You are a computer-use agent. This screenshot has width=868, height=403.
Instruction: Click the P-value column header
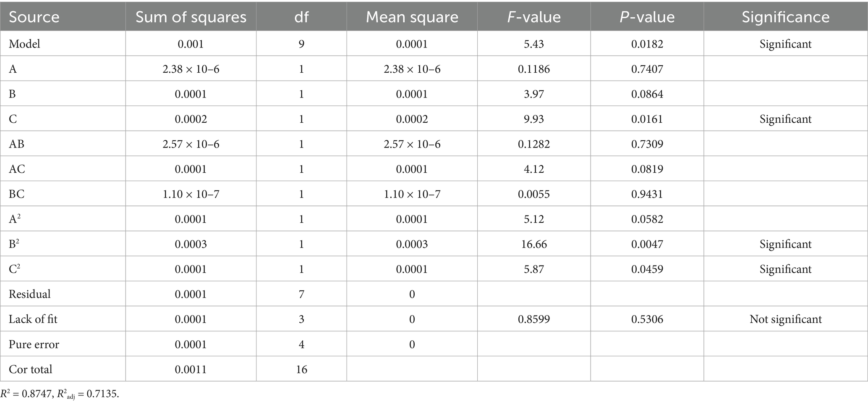(x=647, y=17)
